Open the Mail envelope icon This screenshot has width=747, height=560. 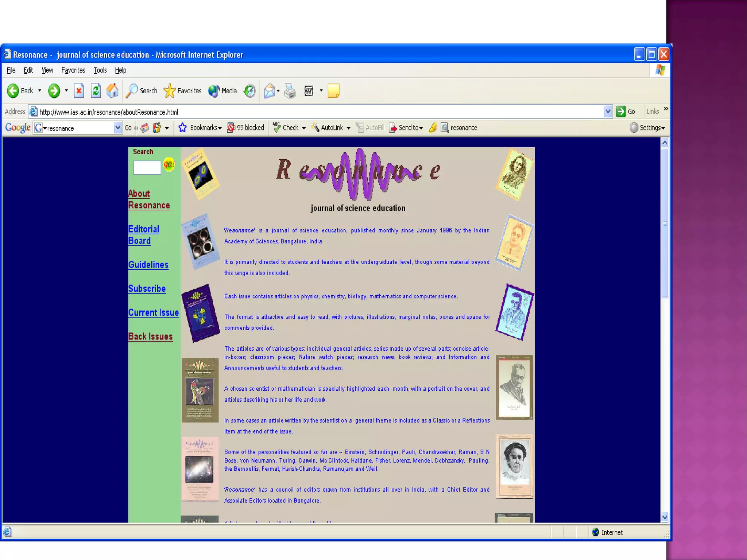(269, 91)
